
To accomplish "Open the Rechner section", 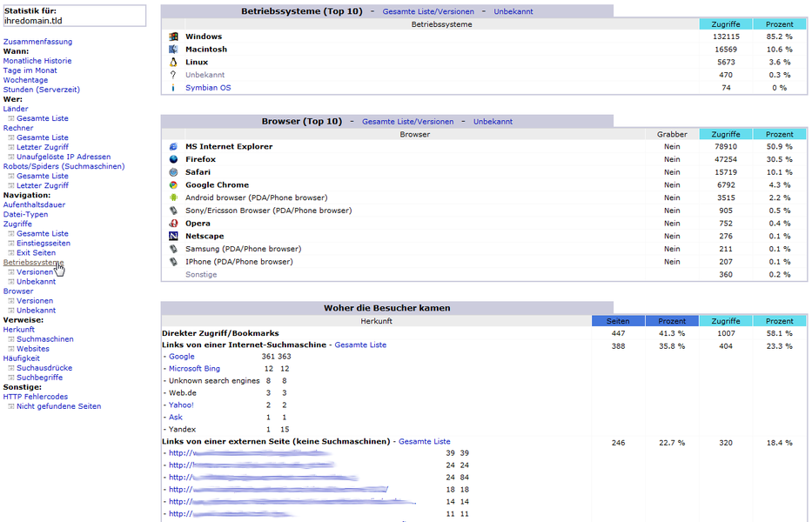I will click(x=18, y=128).
